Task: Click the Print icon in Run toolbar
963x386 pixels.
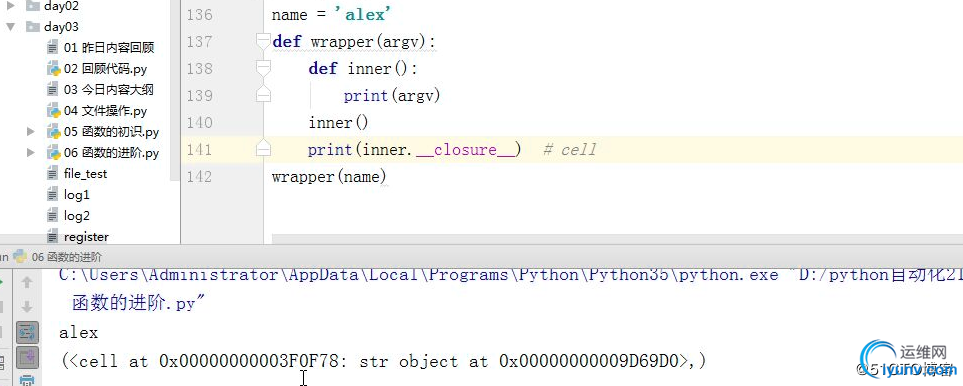Action: pos(27,380)
